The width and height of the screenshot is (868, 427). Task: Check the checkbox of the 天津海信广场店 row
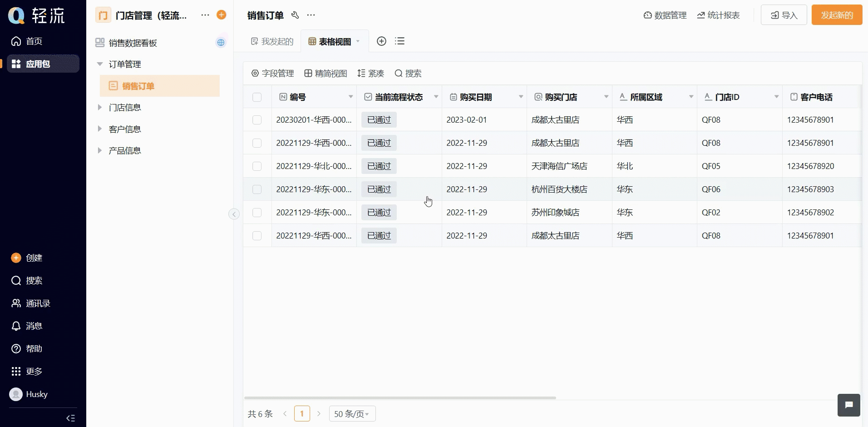pyautogui.click(x=257, y=166)
